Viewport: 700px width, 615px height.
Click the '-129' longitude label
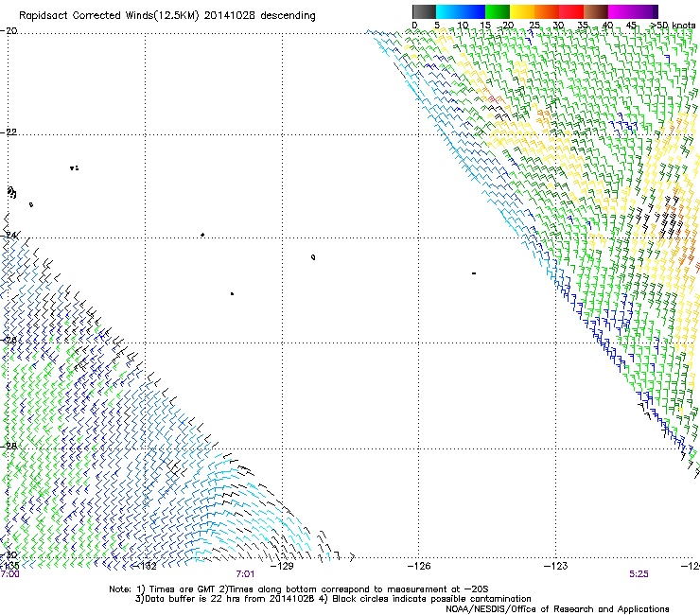click(282, 567)
